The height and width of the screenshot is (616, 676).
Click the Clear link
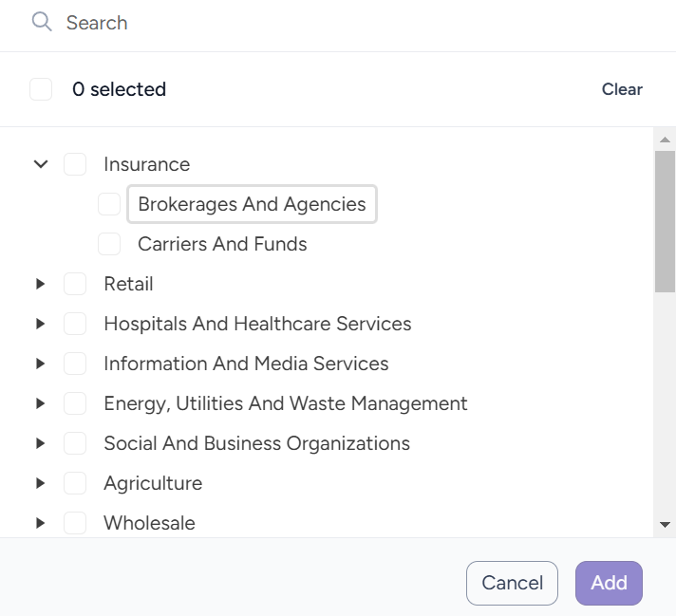click(622, 89)
